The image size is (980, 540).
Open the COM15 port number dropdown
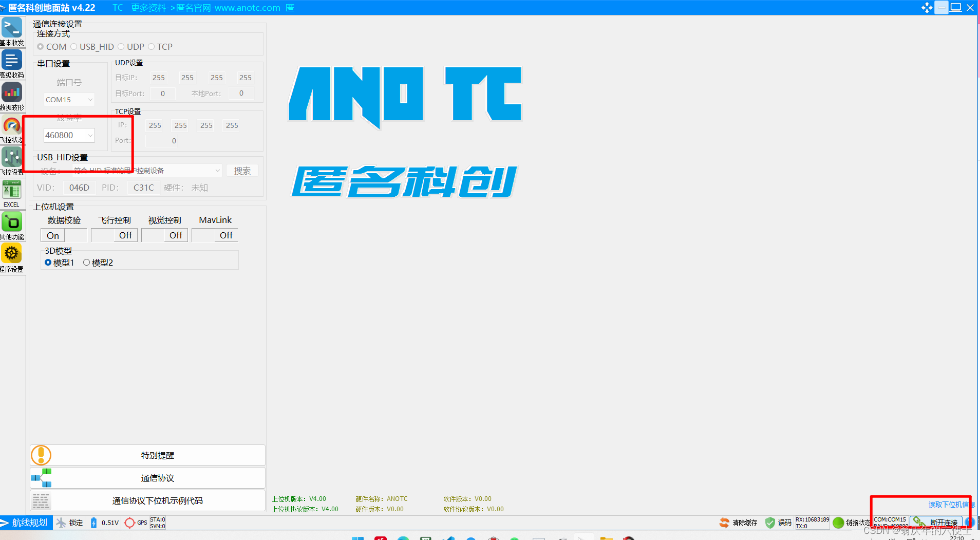click(x=69, y=100)
